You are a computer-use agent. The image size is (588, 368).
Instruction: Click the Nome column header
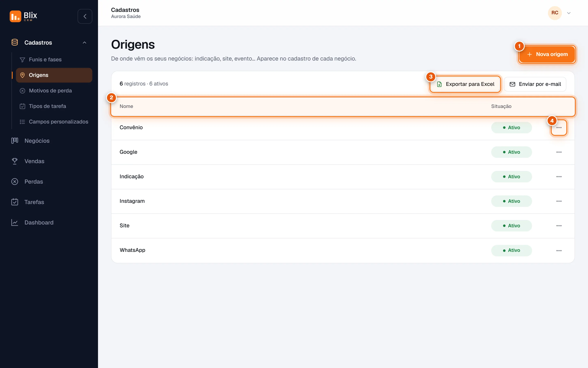pos(126,106)
